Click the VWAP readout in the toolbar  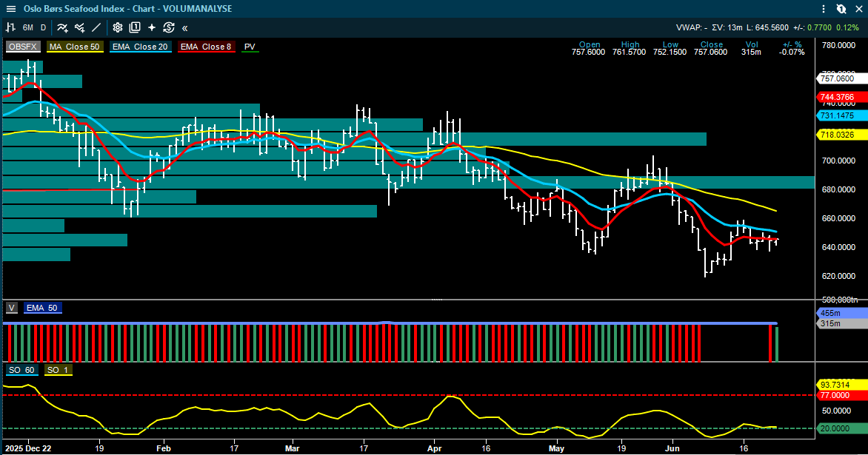point(692,27)
